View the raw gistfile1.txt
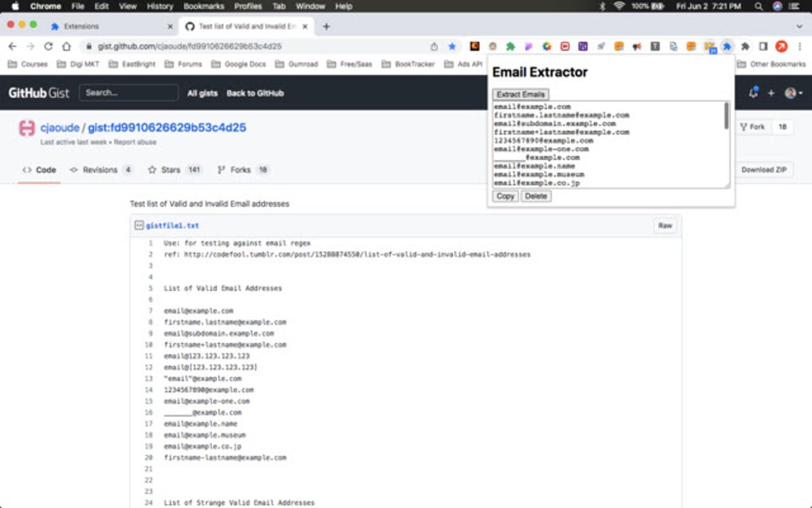812x508 pixels. click(665, 226)
